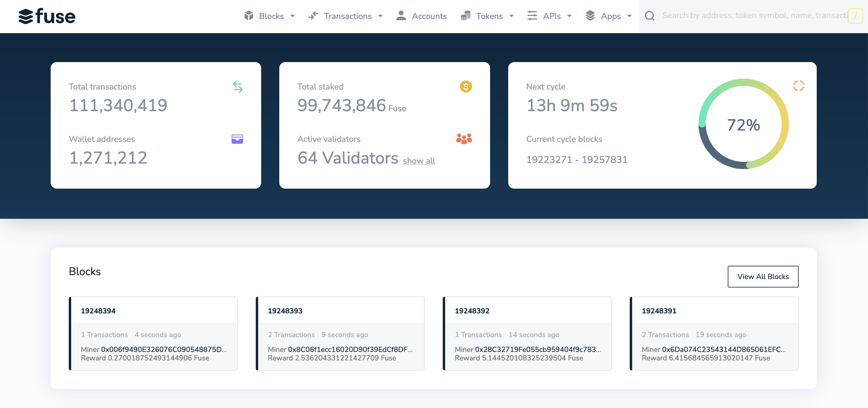
Task: Click the orange dashed cycle icon
Action: 798,86
